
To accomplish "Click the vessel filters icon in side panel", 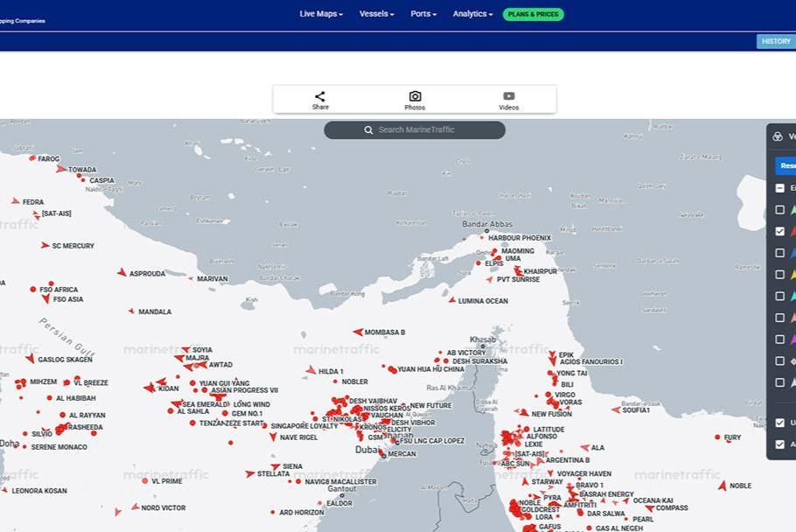I will [x=778, y=136].
